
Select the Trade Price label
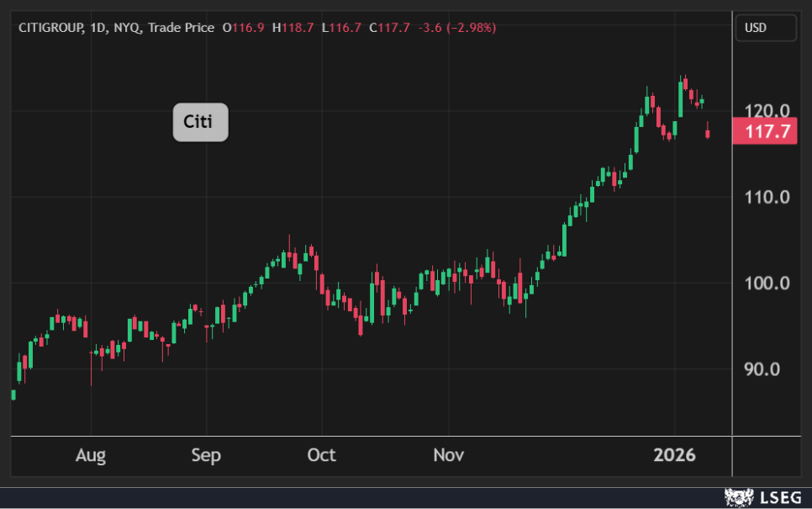pyautogui.click(x=181, y=28)
